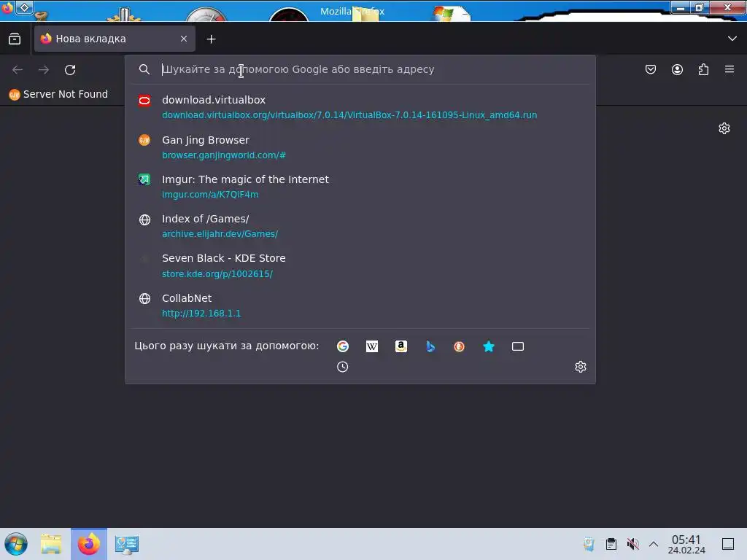Select the CollabNet suggestion

(360, 306)
